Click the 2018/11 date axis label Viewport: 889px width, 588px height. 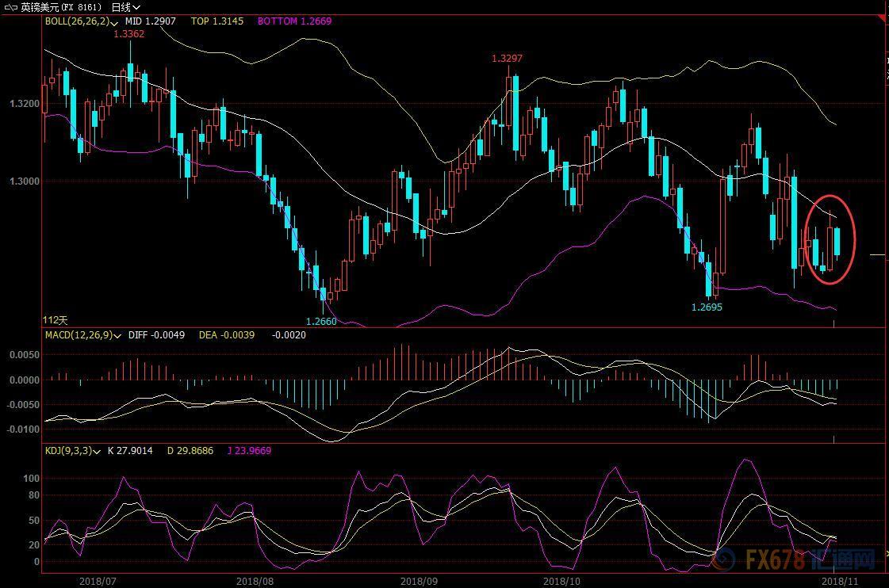pyautogui.click(x=840, y=581)
